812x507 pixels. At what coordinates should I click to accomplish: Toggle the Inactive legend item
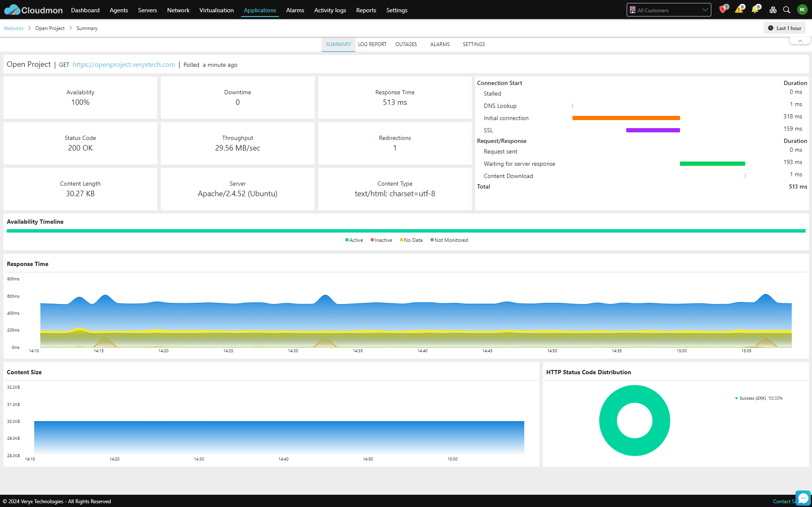coord(381,240)
